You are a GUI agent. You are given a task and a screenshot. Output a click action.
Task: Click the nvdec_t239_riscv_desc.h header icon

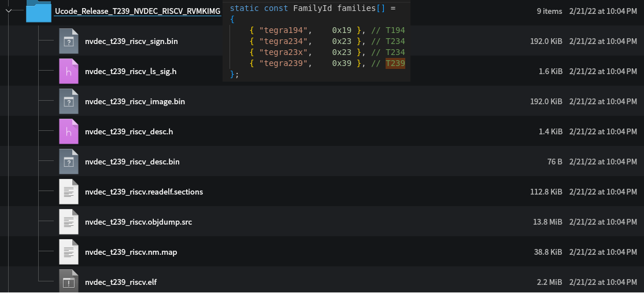[69, 131]
